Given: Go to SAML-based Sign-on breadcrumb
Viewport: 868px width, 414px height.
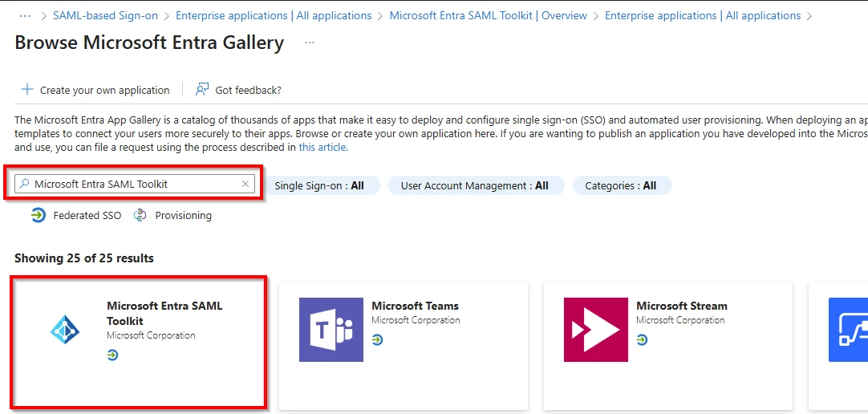Looking at the screenshot, I should 105,15.
